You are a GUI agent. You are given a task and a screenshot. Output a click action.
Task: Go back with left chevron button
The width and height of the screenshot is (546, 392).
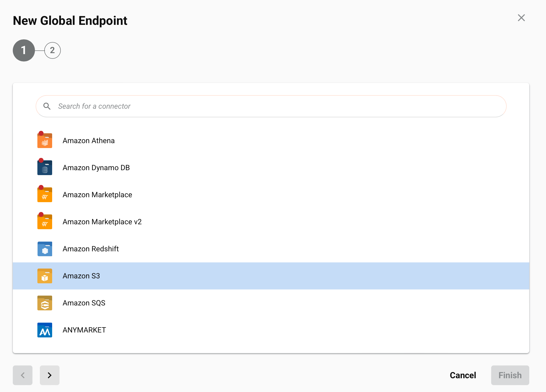click(23, 375)
